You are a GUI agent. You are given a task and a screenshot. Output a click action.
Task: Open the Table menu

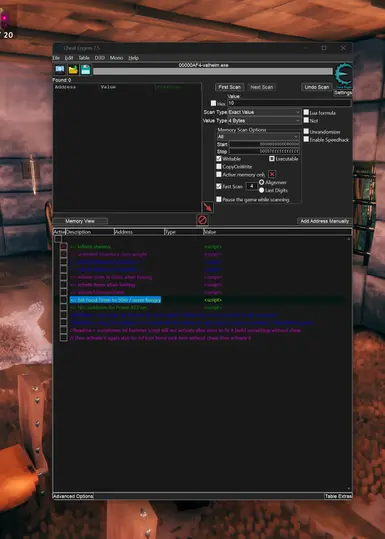click(x=84, y=58)
